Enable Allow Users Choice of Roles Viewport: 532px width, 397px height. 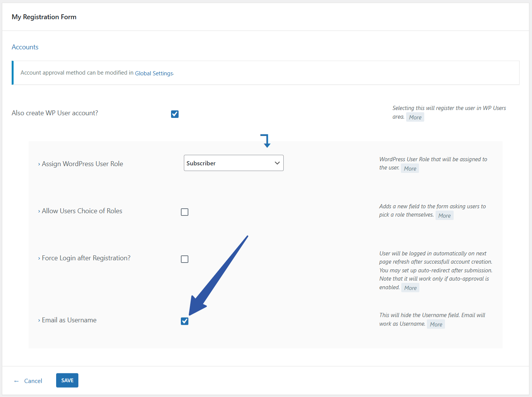(185, 212)
